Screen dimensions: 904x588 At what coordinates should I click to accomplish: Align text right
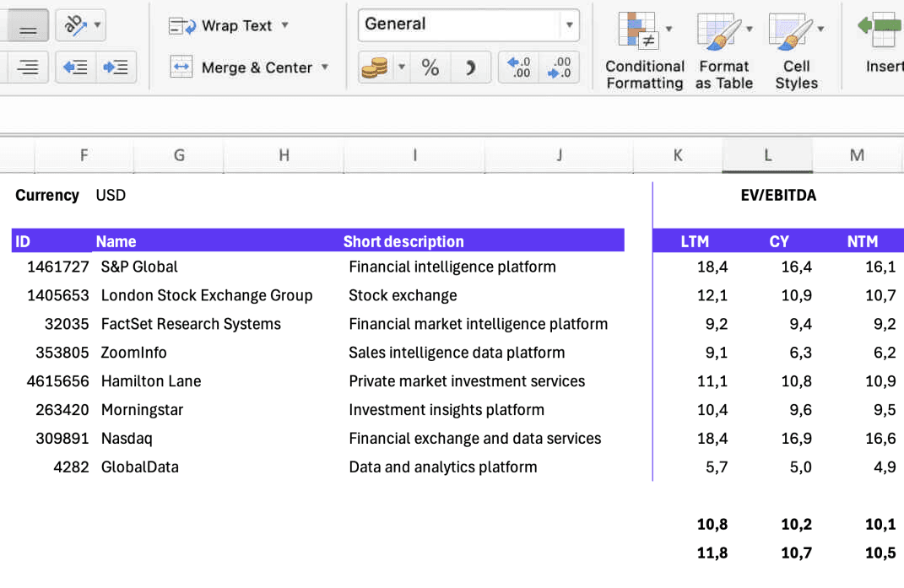(27, 67)
